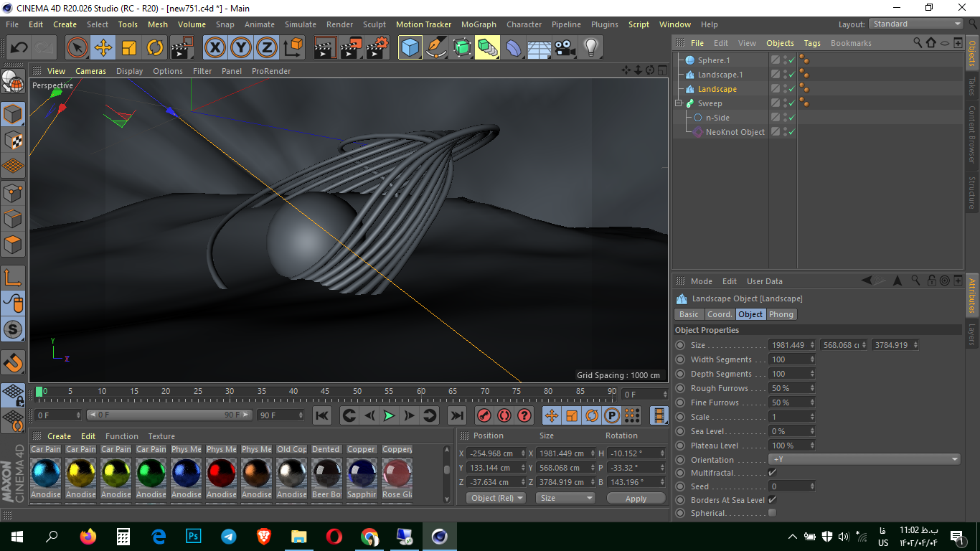Activate the Move tool in top toolbar

tap(103, 48)
